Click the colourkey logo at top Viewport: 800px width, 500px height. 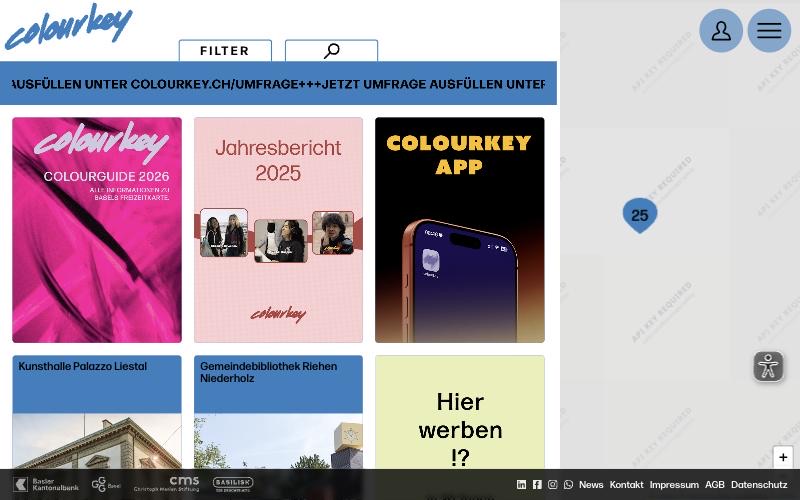(68, 27)
